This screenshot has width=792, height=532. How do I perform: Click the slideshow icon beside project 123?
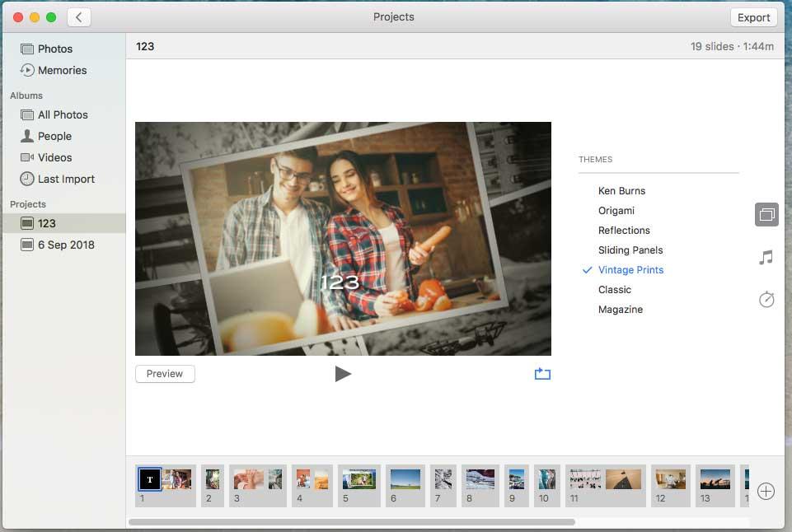pos(27,223)
